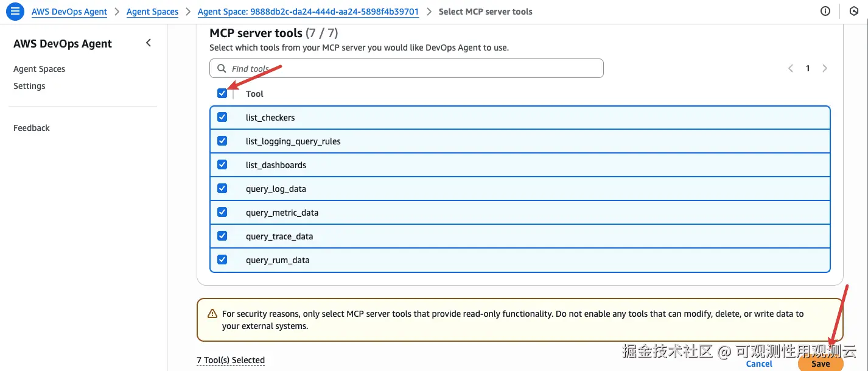Image resolution: width=868 pixels, height=371 pixels.
Task: Uncheck list_dashboards tool checkbox
Action: point(222,165)
